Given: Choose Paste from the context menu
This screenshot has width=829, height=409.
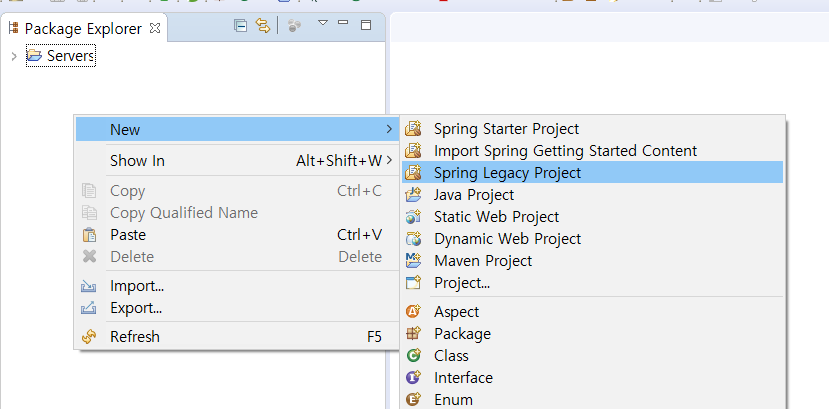Looking at the screenshot, I should (237, 235).
